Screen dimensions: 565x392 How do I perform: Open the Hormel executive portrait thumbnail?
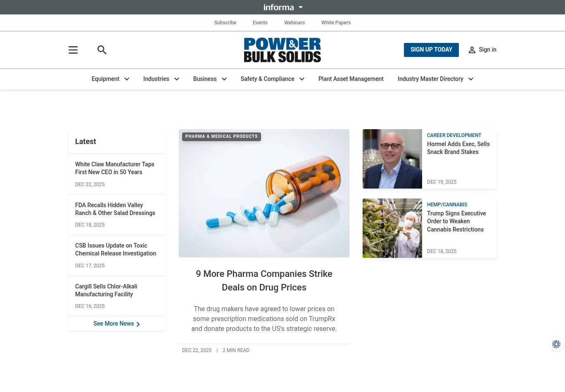(x=392, y=159)
